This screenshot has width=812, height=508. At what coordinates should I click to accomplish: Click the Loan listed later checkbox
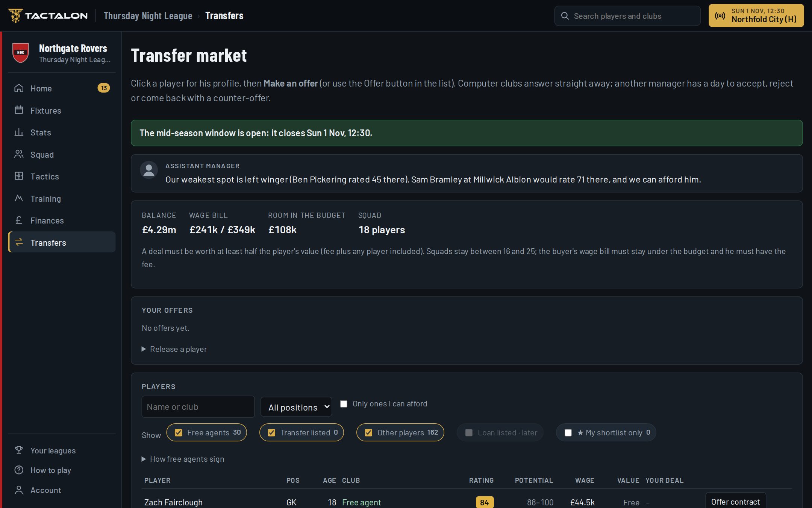469,433
